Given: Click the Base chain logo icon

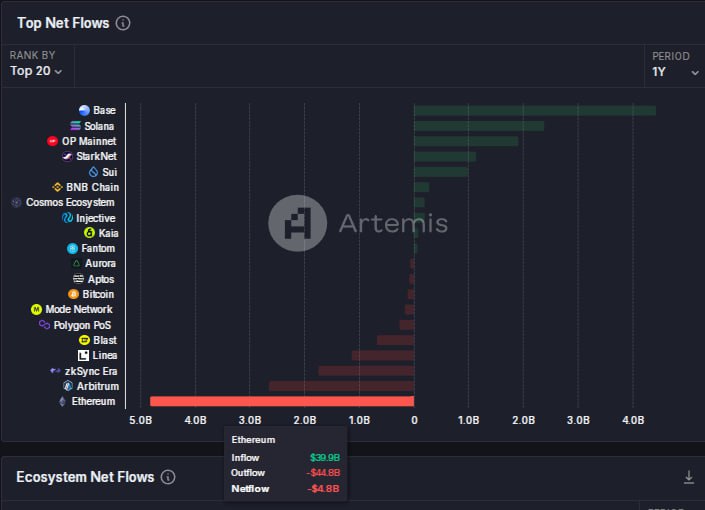Looking at the screenshot, I should [x=84, y=110].
